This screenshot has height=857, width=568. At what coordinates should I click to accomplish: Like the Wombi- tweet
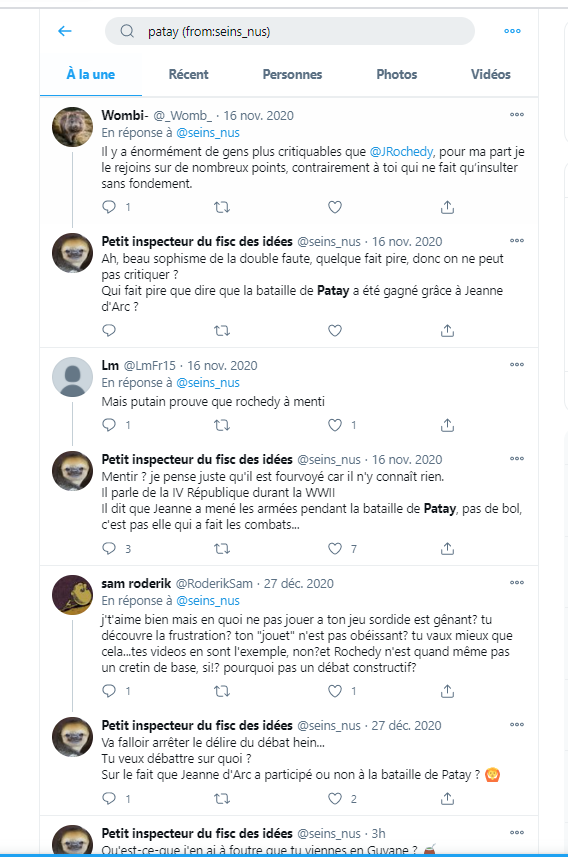[335, 207]
